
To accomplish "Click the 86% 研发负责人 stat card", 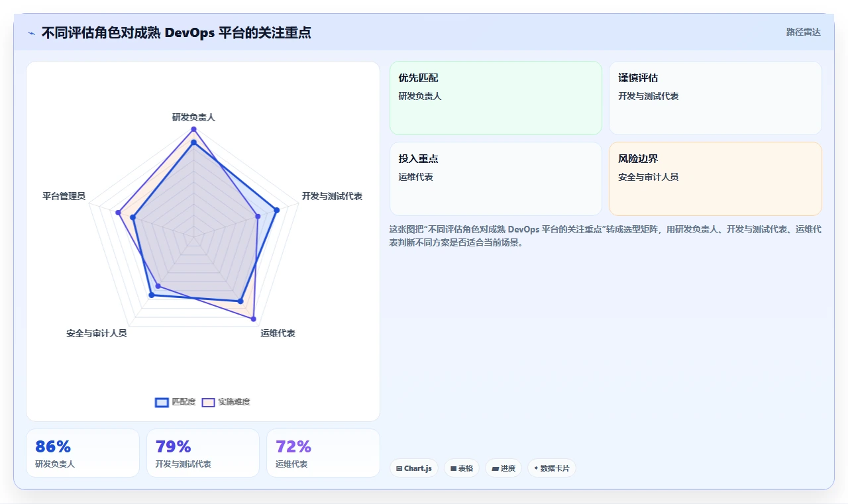I will click(83, 453).
